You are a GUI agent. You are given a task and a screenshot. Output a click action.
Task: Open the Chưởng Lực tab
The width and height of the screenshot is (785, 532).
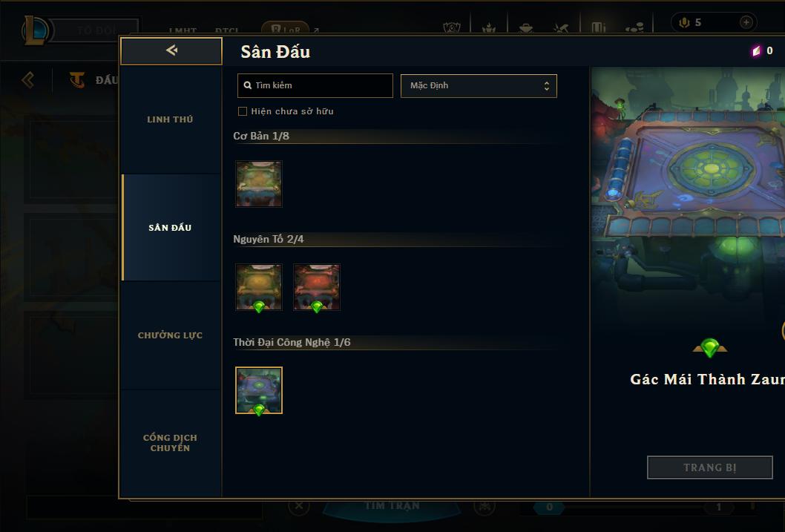coord(171,335)
